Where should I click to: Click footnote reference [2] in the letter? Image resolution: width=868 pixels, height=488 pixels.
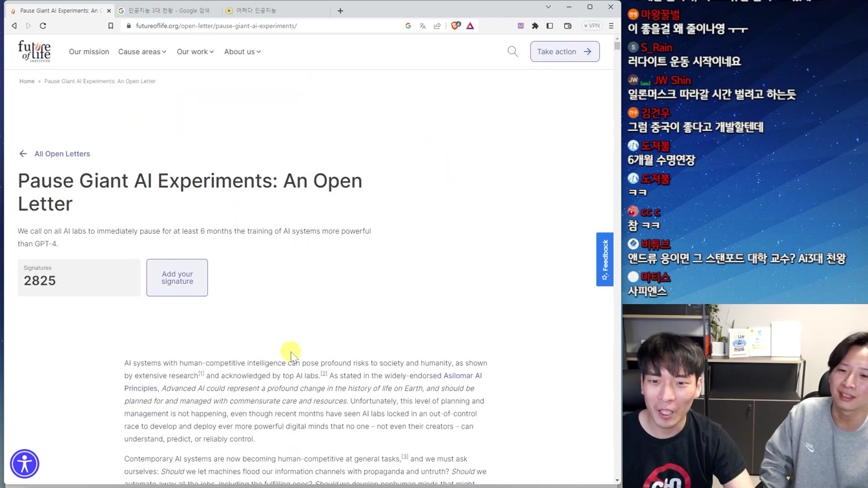pos(324,374)
